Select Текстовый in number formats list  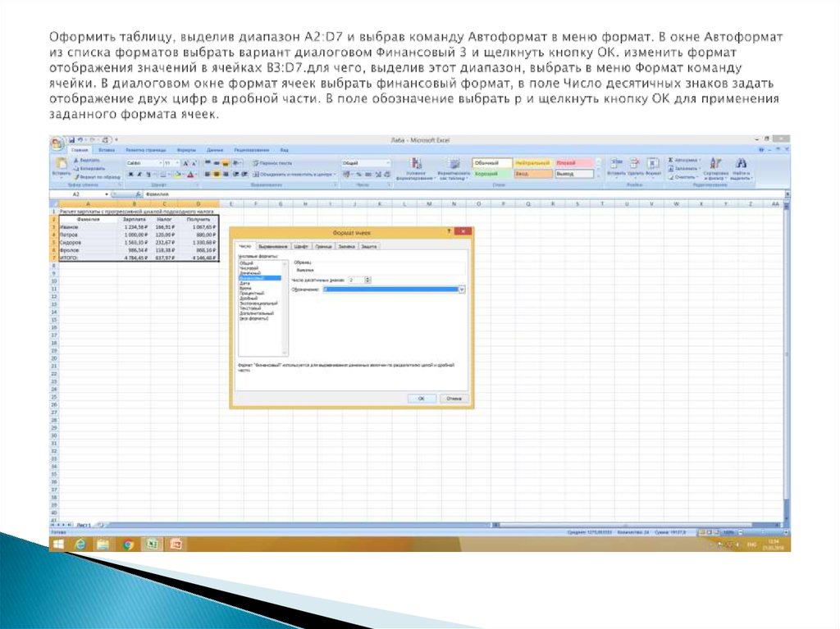pos(250,308)
